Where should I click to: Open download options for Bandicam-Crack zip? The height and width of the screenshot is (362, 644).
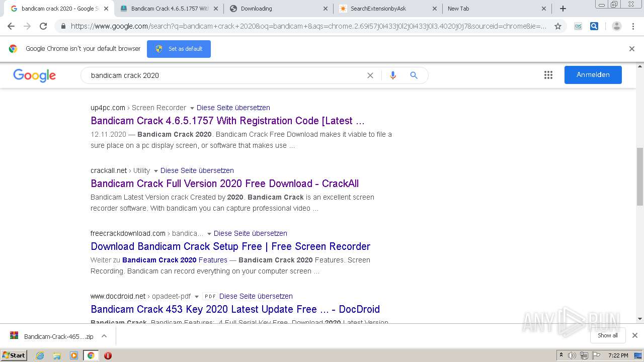point(104,336)
